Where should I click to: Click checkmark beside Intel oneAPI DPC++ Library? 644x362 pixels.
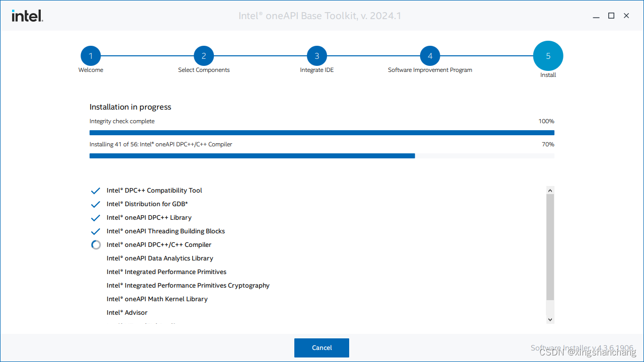click(96, 218)
